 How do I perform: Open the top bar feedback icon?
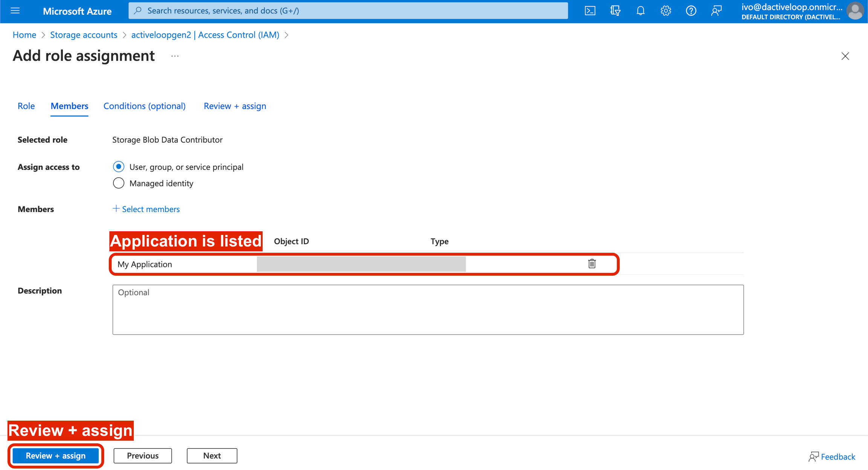716,11
